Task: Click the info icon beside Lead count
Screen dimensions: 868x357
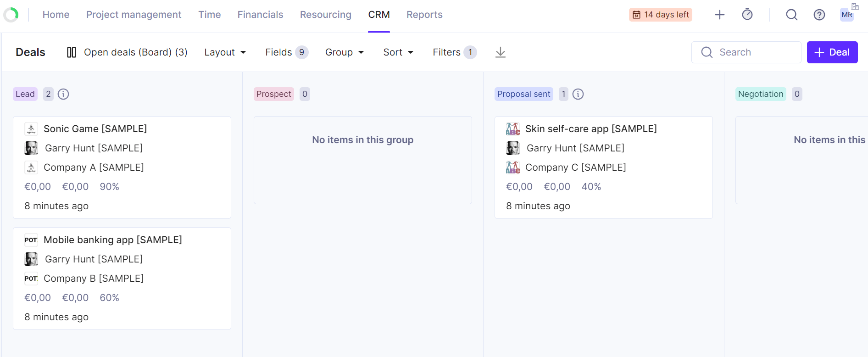Action: (63, 94)
